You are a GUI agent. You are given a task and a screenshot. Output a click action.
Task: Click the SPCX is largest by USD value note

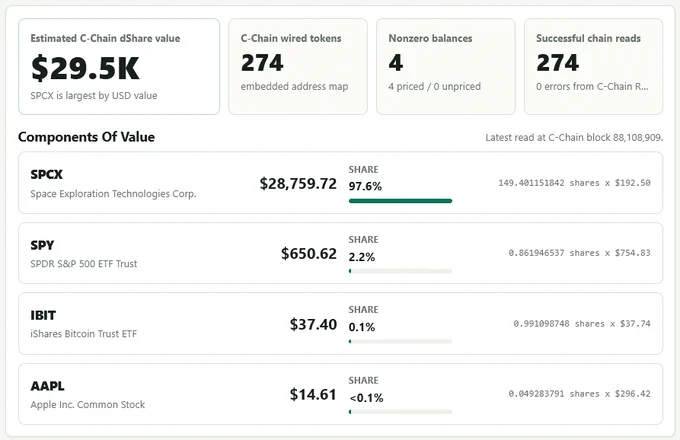(94, 95)
